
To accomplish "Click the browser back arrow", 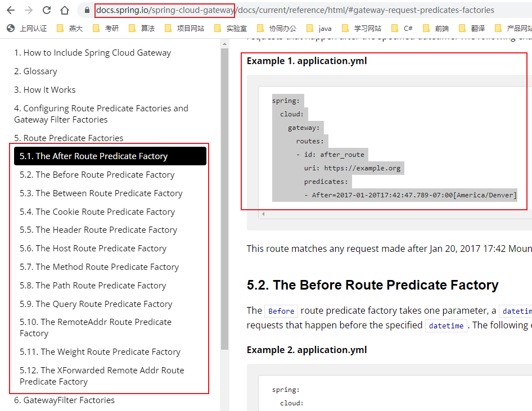I will (11, 10).
